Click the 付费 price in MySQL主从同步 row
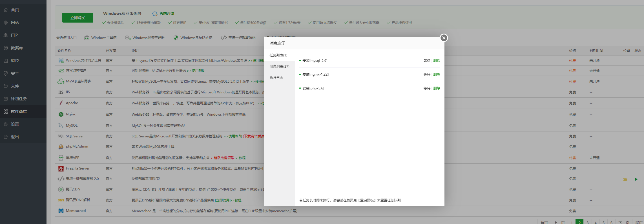The width and height of the screenshot is (644, 224). pos(572,81)
